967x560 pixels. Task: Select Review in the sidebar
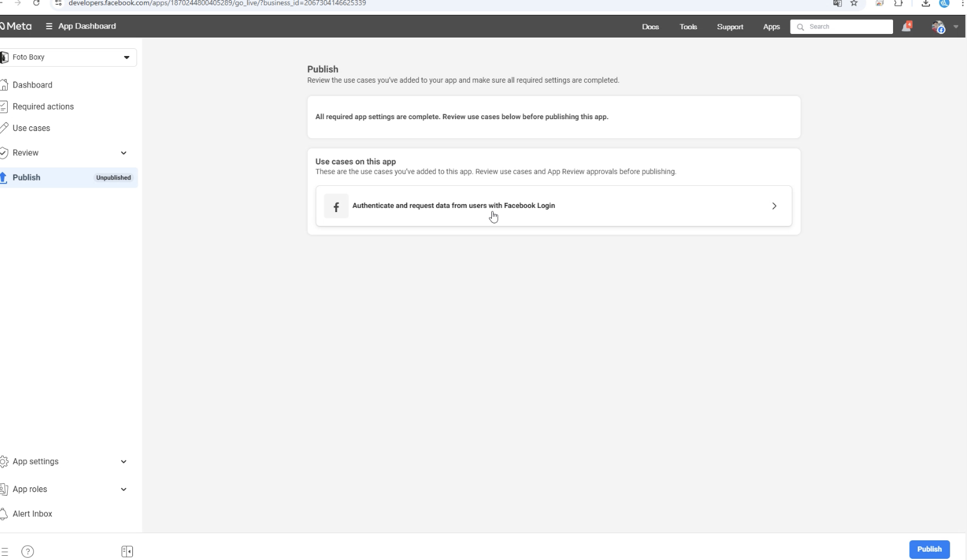25,153
